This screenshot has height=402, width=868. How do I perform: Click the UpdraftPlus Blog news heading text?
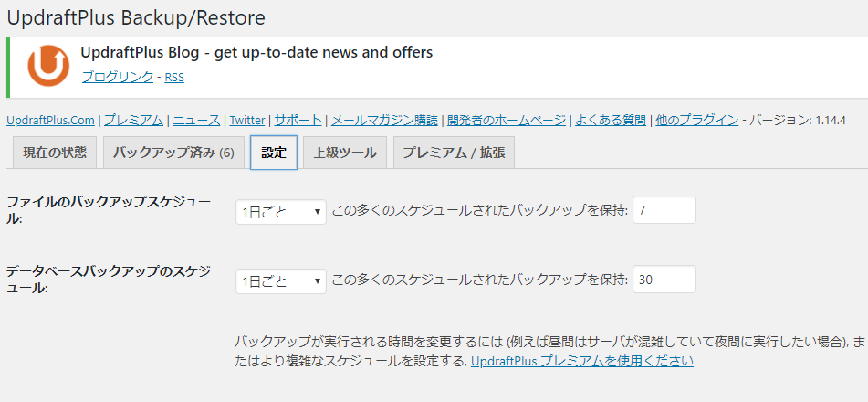tap(256, 53)
